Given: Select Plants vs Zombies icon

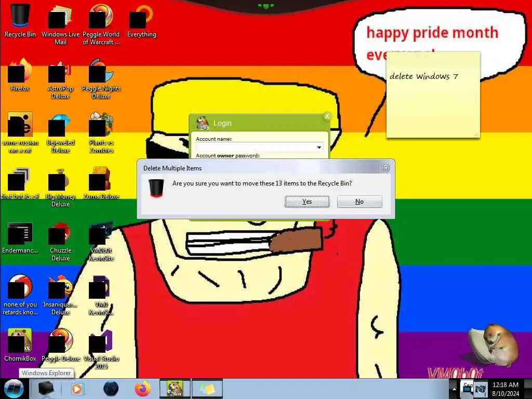Looking at the screenshot, I should pyautogui.click(x=101, y=133).
